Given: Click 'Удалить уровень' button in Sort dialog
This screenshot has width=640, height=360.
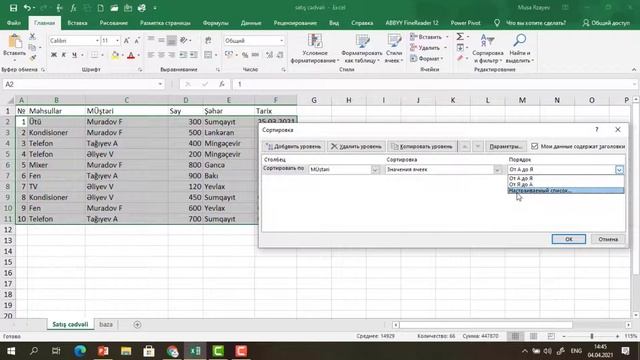Looking at the screenshot, I should click(356, 146).
